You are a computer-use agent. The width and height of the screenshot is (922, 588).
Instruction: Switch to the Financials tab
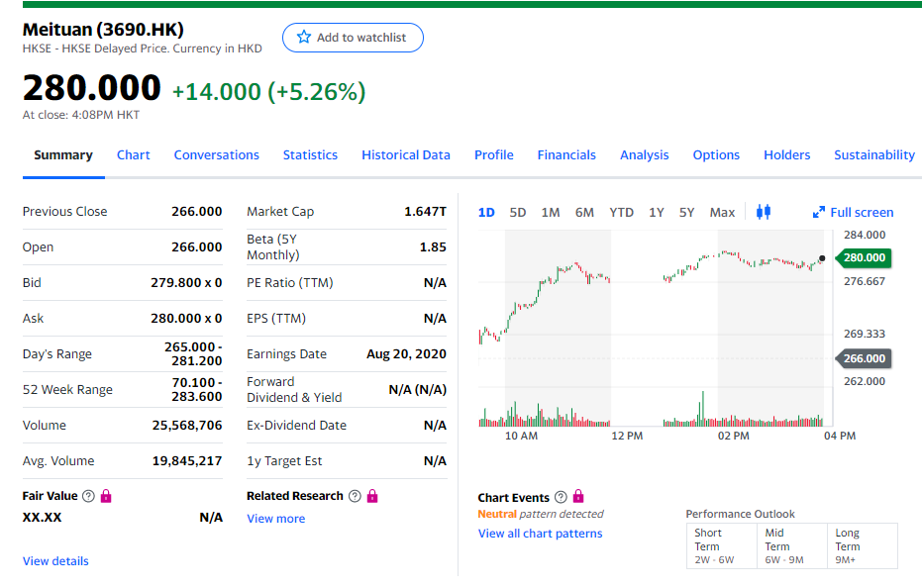click(x=566, y=154)
